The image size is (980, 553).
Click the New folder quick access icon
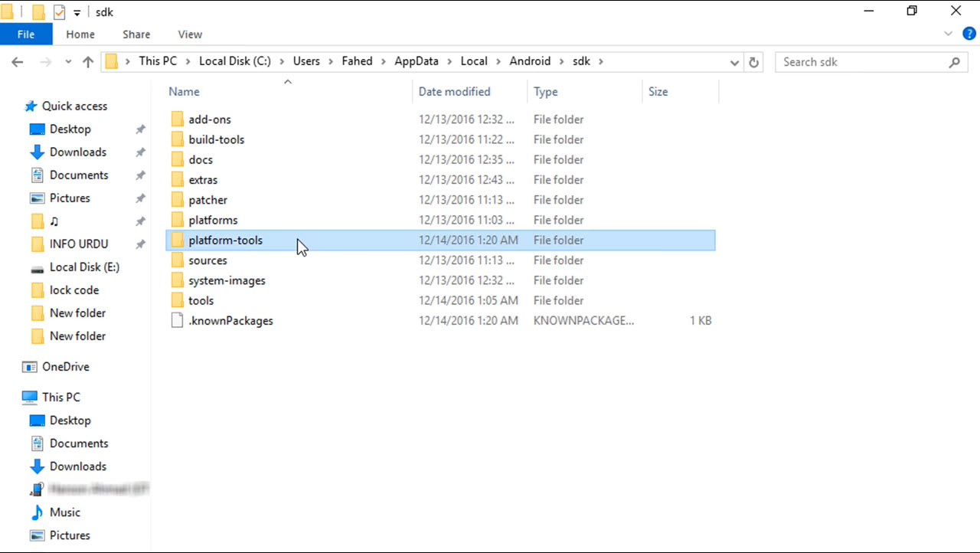pos(38,12)
